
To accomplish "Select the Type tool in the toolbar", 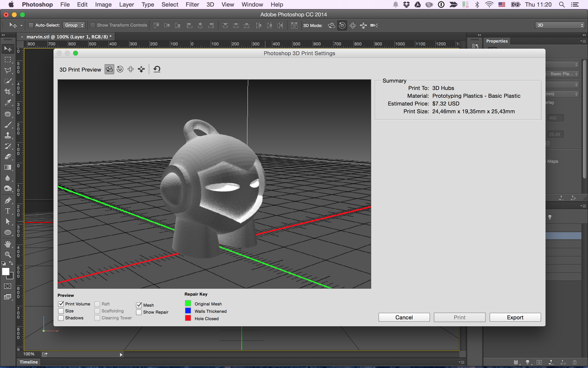I will pyautogui.click(x=7, y=211).
